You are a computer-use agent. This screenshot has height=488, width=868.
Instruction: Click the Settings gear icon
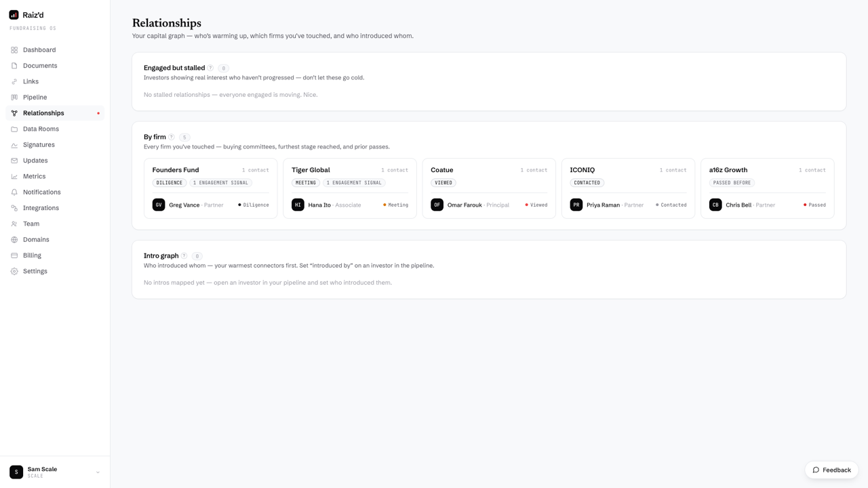[x=14, y=271]
